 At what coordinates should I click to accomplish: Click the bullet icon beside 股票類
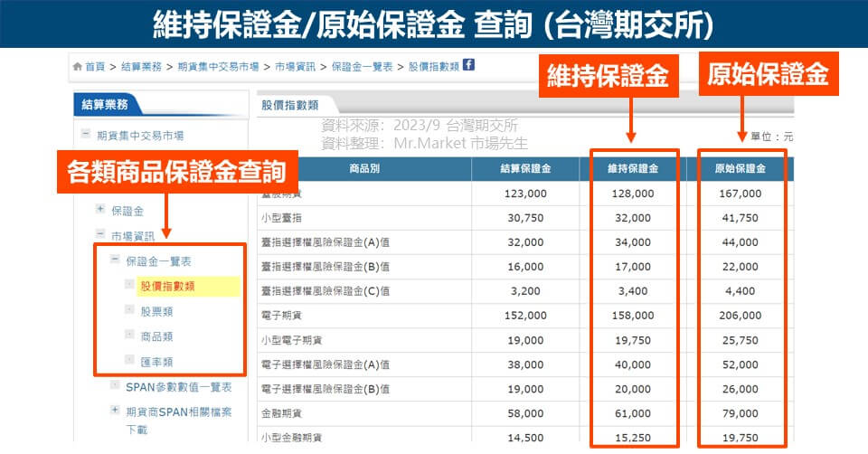[x=129, y=311]
